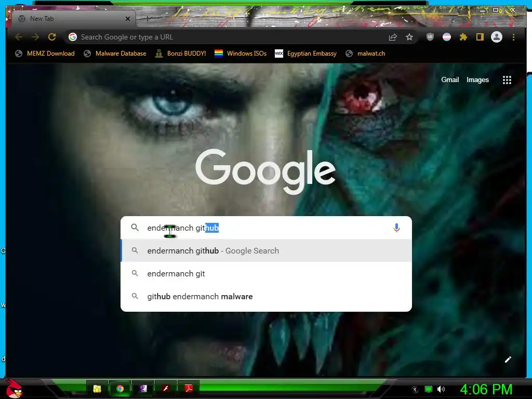Choose 'endermanch github' Google Search suggestion
This screenshot has height=399, width=532.
267,251
